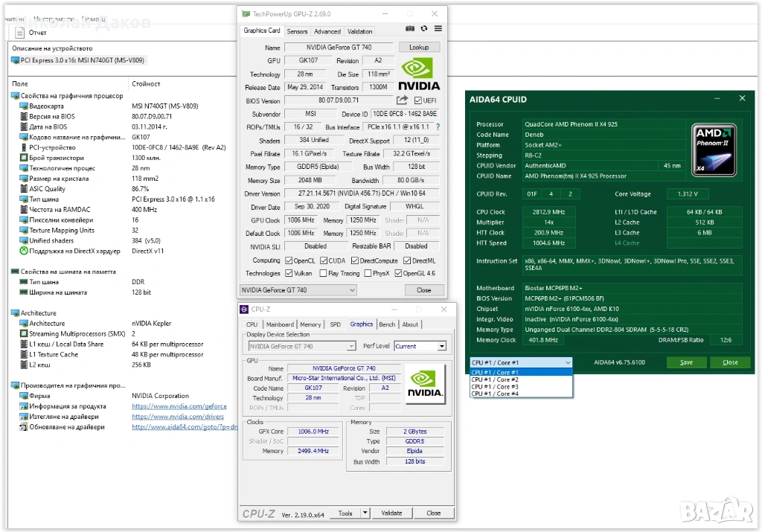Click the NVIDIA logo in GPU-Z
762x532 pixels.
tap(420, 74)
